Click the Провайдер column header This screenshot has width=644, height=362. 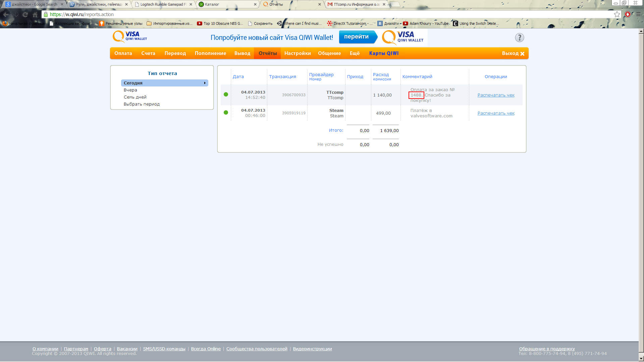(321, 74)
